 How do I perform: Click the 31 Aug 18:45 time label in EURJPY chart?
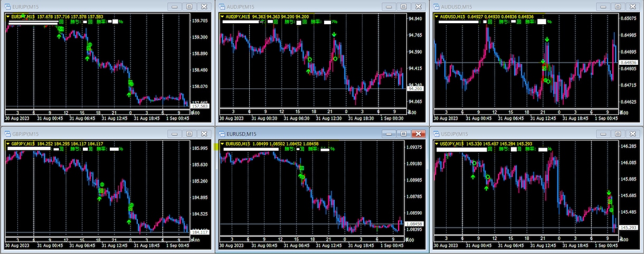(x=146, y=119)
